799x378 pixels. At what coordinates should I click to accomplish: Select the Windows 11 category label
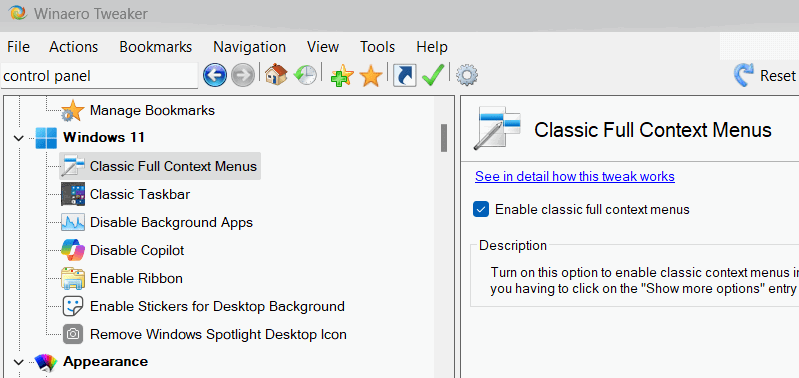[x=104, y=137]
